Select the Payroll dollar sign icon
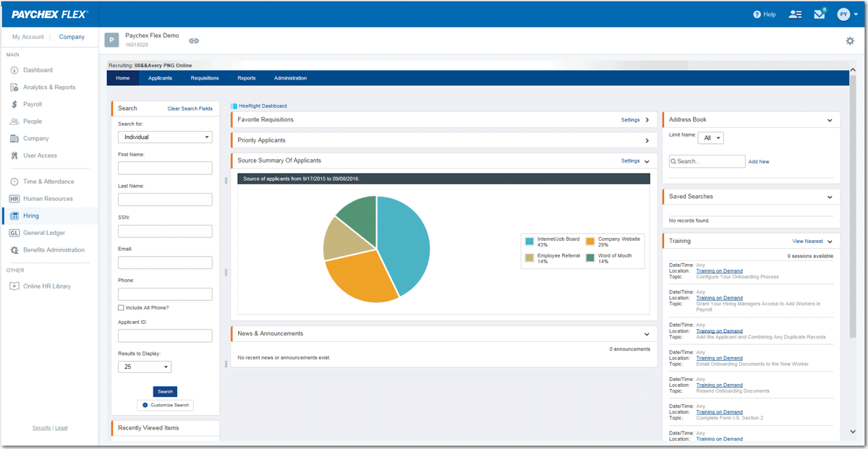Viewport: 868px width, 449px height. (x=14, y=104)
